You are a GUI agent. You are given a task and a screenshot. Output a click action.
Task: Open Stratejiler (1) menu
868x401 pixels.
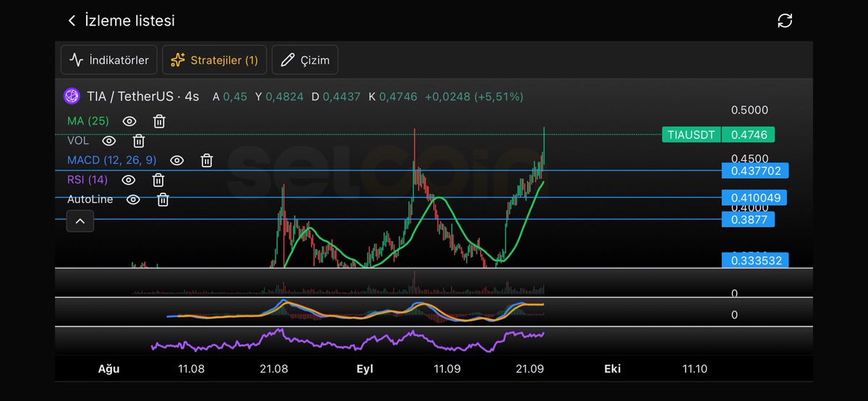tap(214, 60)
